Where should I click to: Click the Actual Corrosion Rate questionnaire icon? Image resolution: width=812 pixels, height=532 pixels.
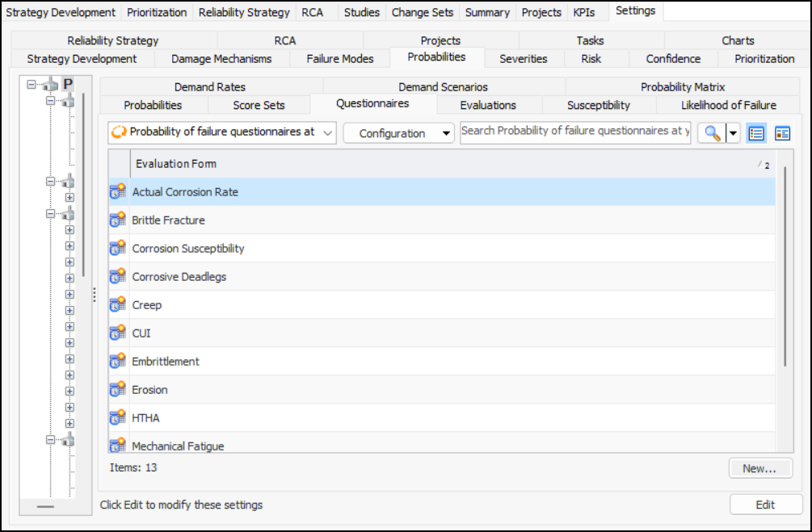coord(118,192)
